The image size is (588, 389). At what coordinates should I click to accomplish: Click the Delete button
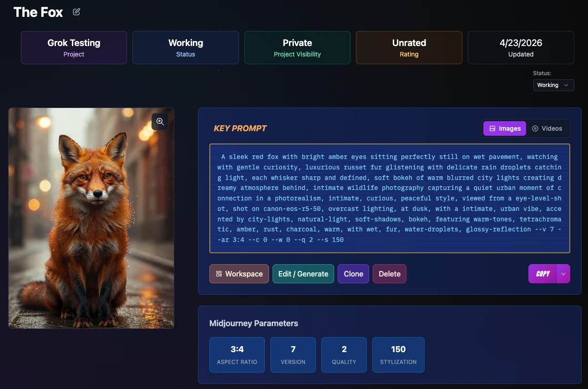[389, 274]
